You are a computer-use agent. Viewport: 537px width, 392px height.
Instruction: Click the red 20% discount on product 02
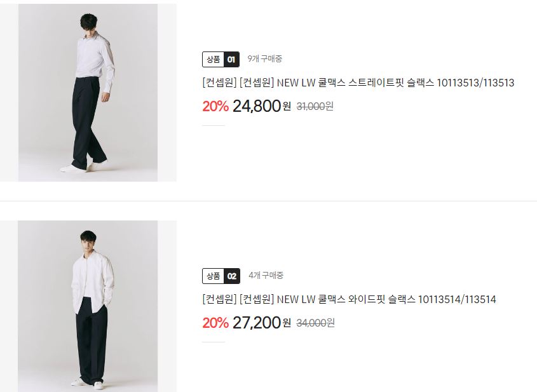click(x=215, y=323)
